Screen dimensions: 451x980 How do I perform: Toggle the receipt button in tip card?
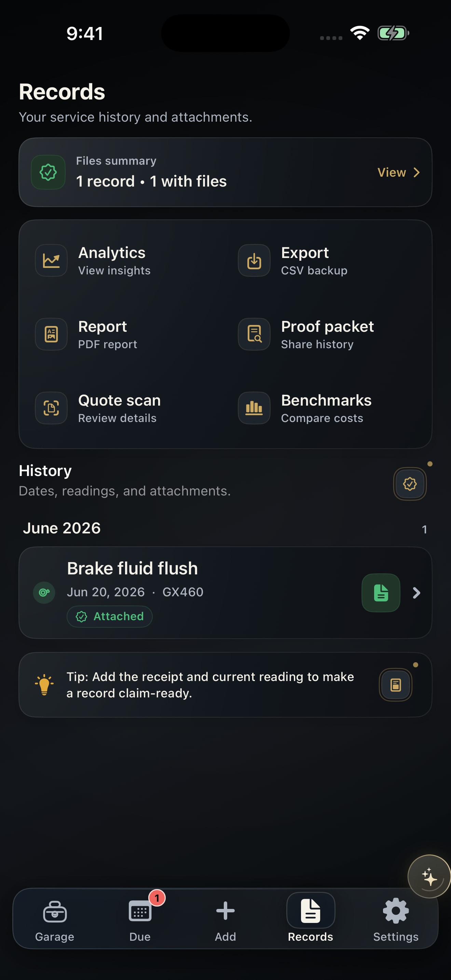click(396, 685)
